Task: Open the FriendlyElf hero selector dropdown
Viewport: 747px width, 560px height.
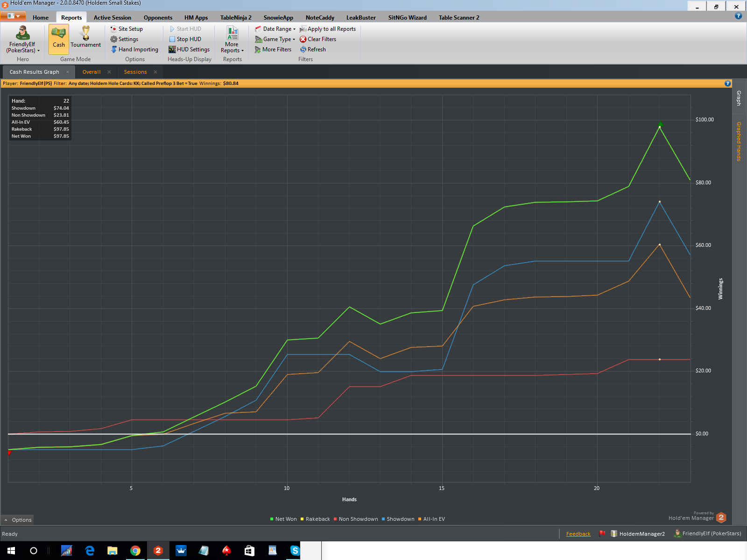Action: point(22,39)
